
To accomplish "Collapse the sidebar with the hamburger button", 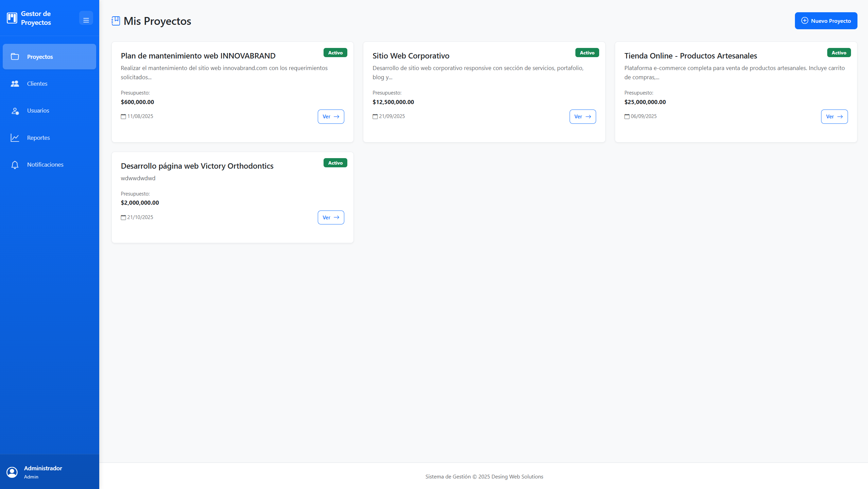I will pyautogui.click(x=86, y=18).
